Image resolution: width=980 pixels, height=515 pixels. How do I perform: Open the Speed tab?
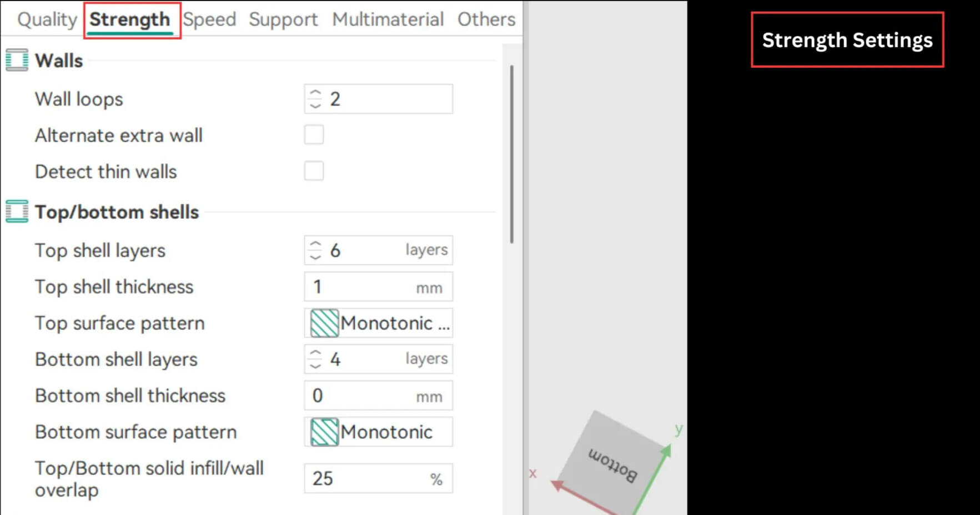click(210, 19)
